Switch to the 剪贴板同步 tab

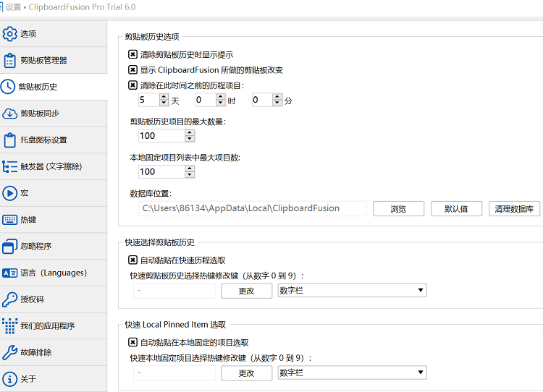click(54, 114)
